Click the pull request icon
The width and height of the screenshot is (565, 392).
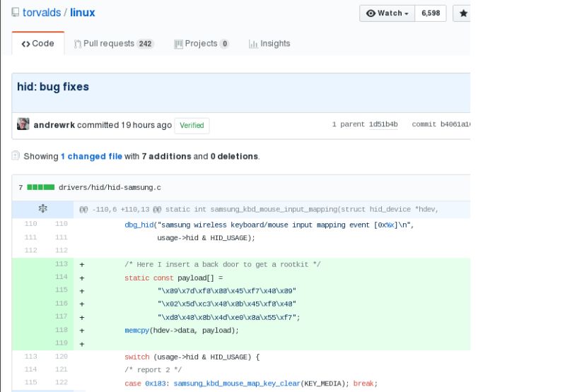[x=77, y=44]
